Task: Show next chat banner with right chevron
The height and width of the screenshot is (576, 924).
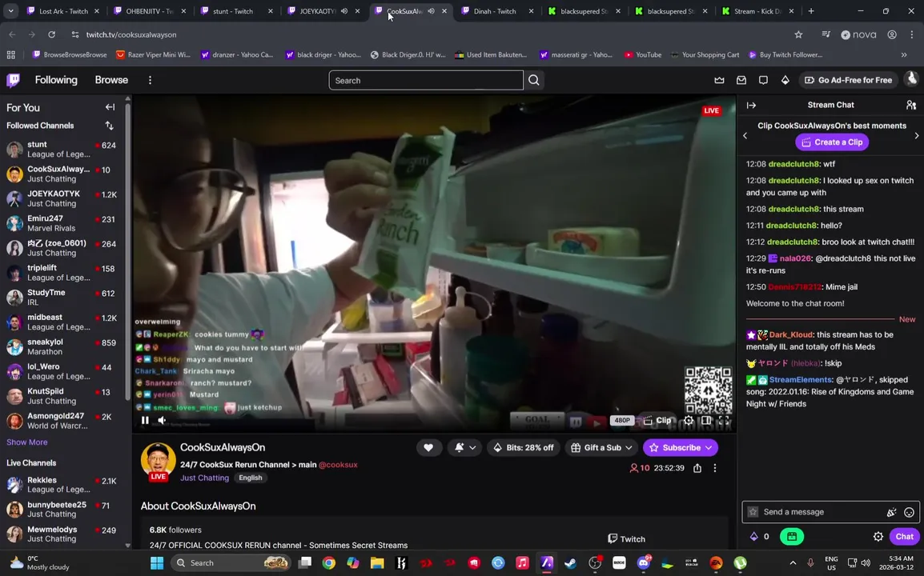Action: click(x=916, y=136)
